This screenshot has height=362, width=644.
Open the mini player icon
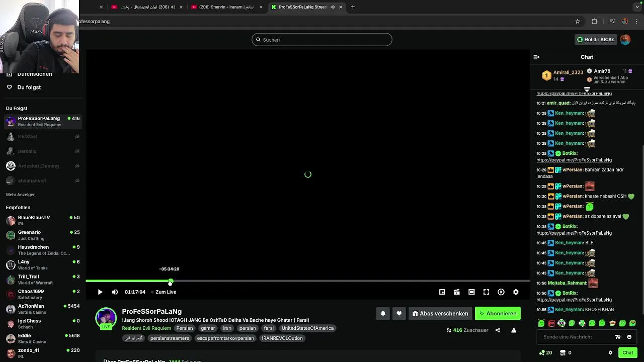[x=442, y=292]
